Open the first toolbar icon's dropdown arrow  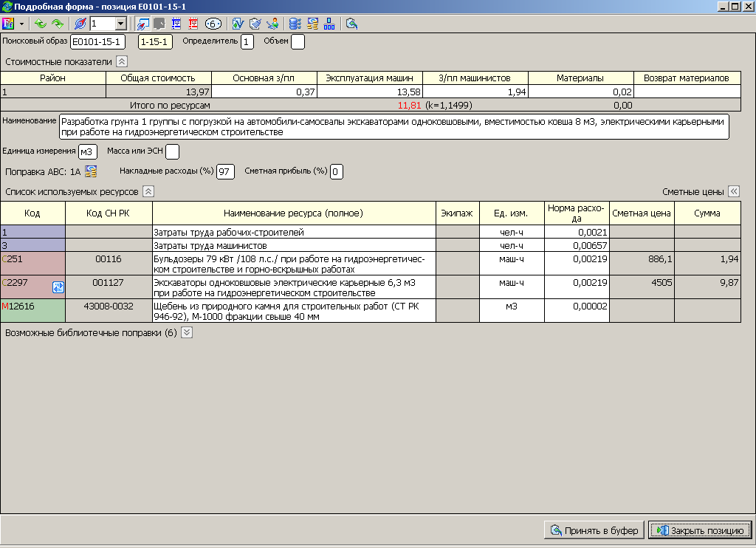(21, 24)
